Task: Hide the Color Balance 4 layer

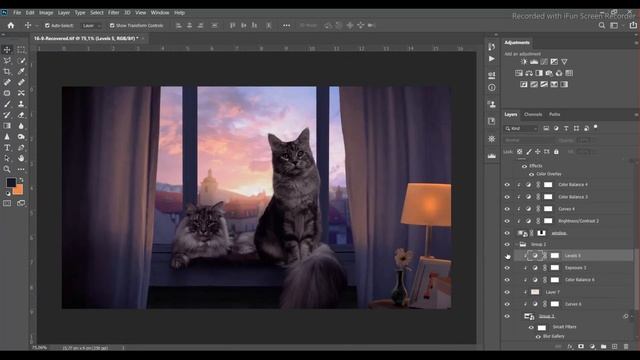Action: 507,185
